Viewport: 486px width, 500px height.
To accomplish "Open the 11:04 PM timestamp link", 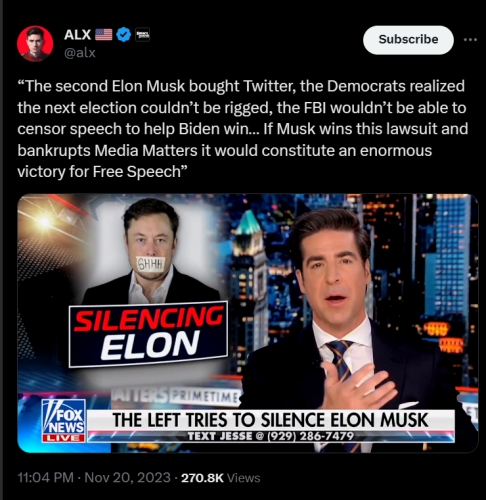I will point(45,478).
